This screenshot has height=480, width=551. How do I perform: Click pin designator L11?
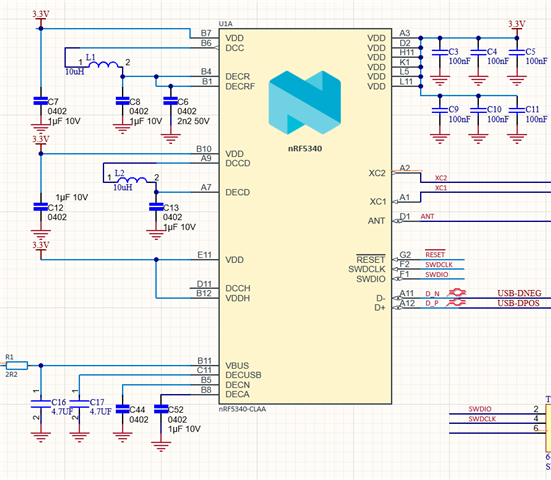(x=406, y=82)
